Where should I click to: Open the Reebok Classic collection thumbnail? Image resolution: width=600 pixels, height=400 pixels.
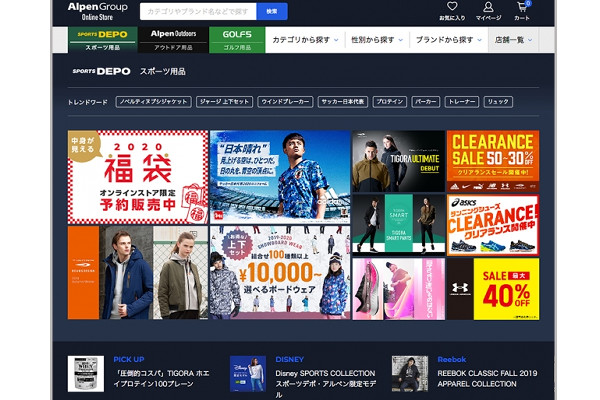tap(410, 373)
